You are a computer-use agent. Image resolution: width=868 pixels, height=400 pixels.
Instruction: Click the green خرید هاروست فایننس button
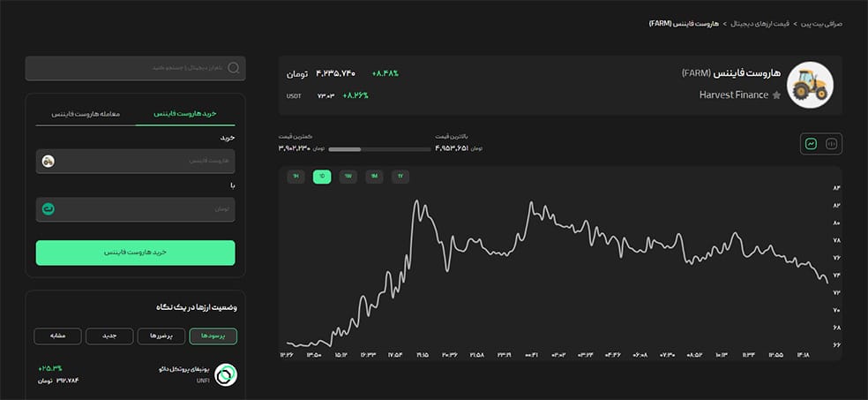(135, 253)
